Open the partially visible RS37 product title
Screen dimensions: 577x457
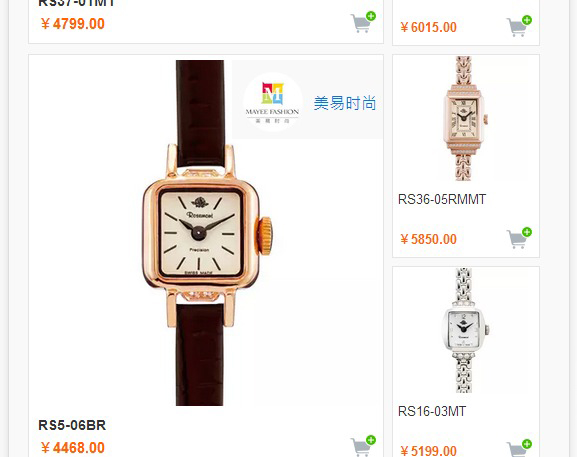[x=77, y=3]
